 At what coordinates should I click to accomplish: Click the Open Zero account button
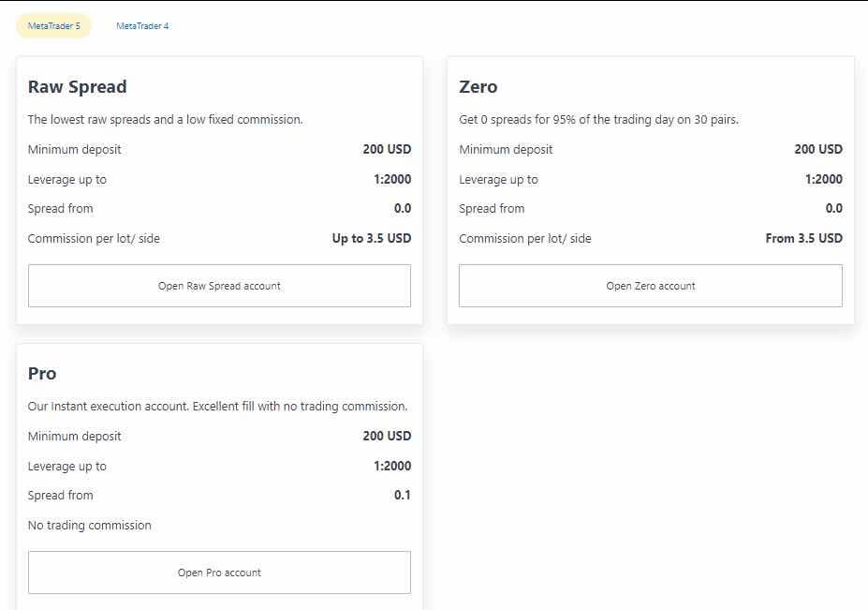[x=650, y=286]
